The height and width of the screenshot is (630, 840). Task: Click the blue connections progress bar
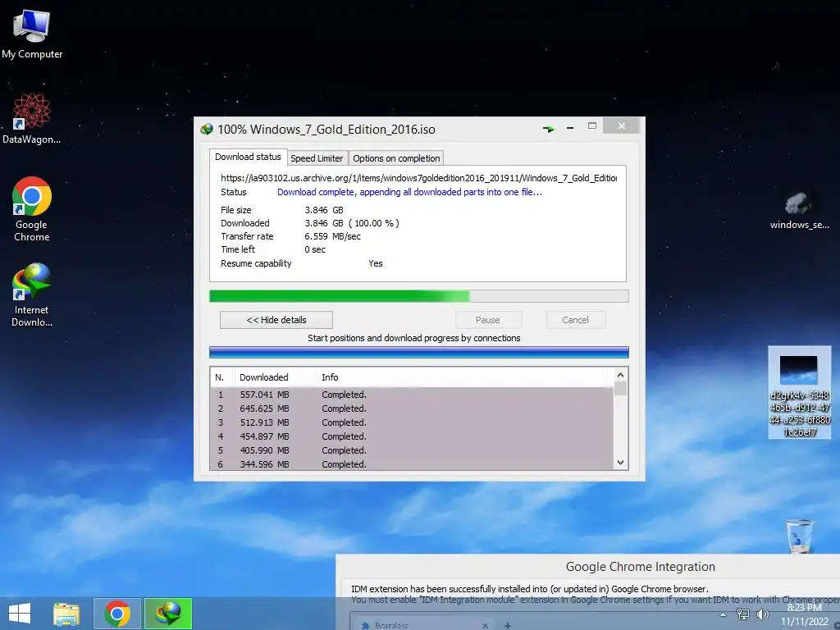(419, 353)
